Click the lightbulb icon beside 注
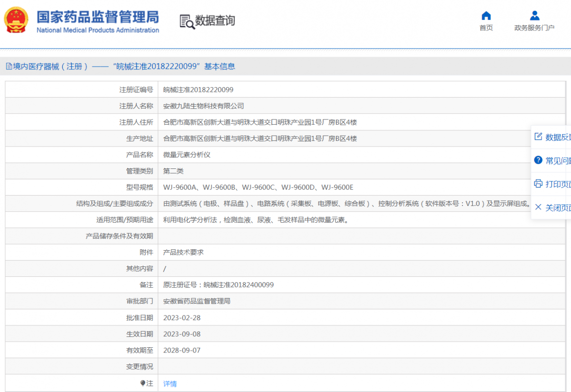 pyautogui.click(x=143, y=383)
